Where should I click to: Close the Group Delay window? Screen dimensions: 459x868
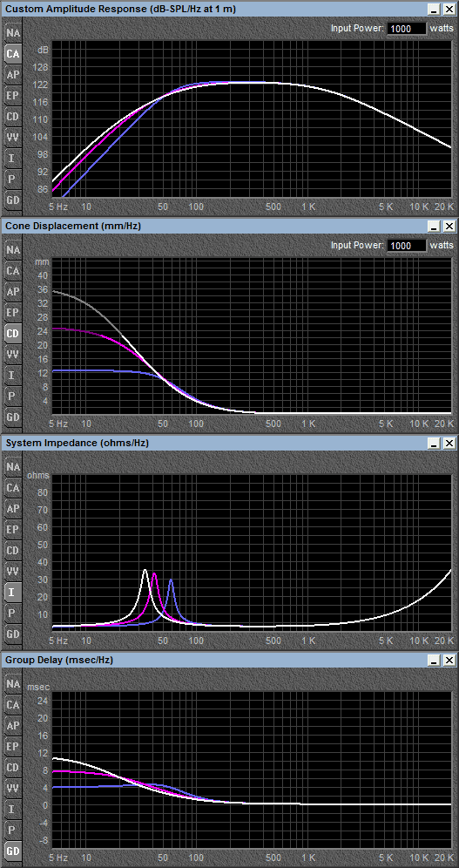point(449,661)
